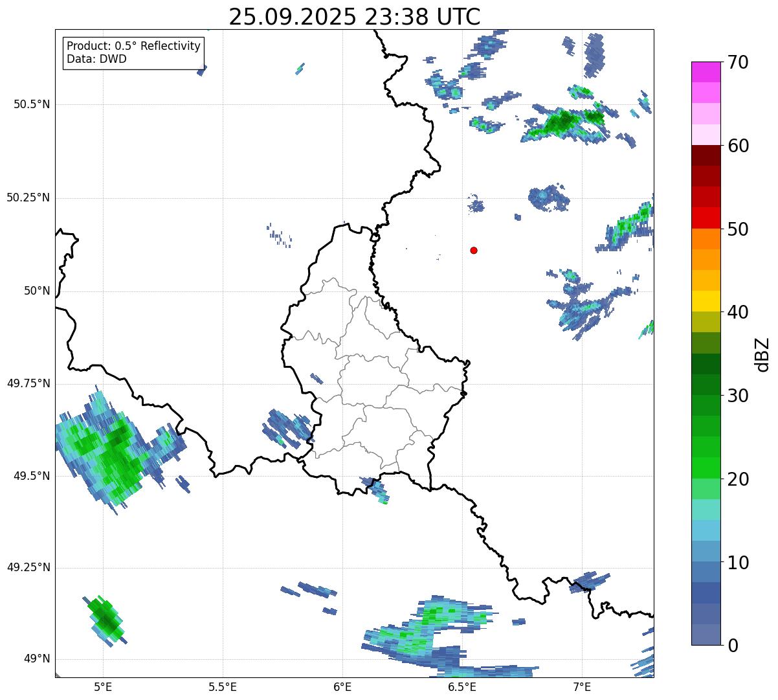Click the 50.25°N latitude label
Viewport: 778px width, 700px height.
tap(28, 198)
